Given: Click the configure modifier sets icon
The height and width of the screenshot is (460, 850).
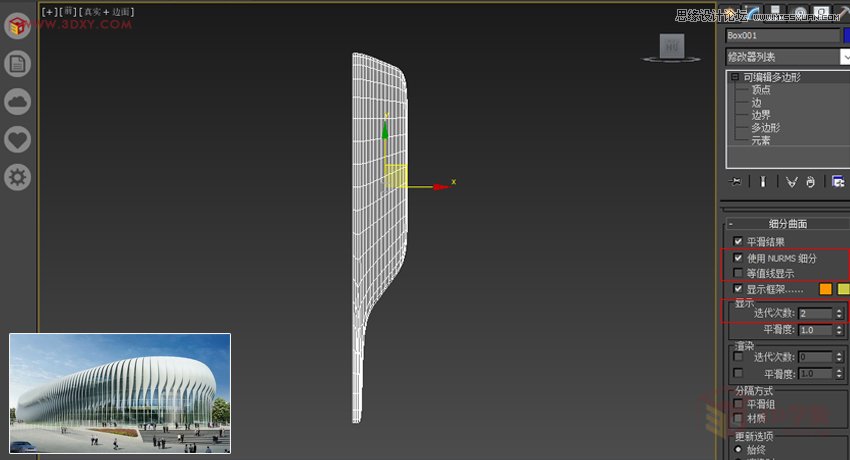Looking at the screenshot, I should 838,182.
